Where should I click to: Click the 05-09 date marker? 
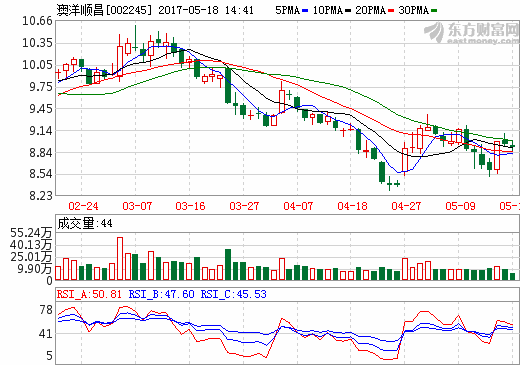[460, 206]
